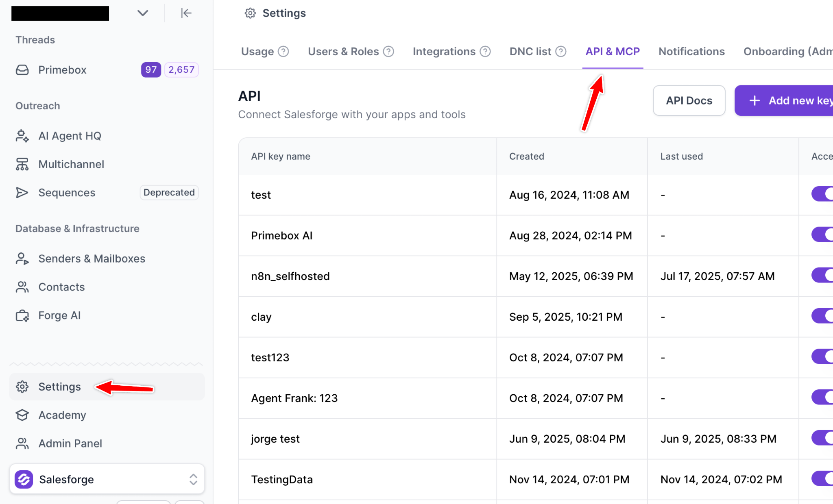Click help icon next to Users & Roles
The image size is (833, 504).
(x=388, y=52)
